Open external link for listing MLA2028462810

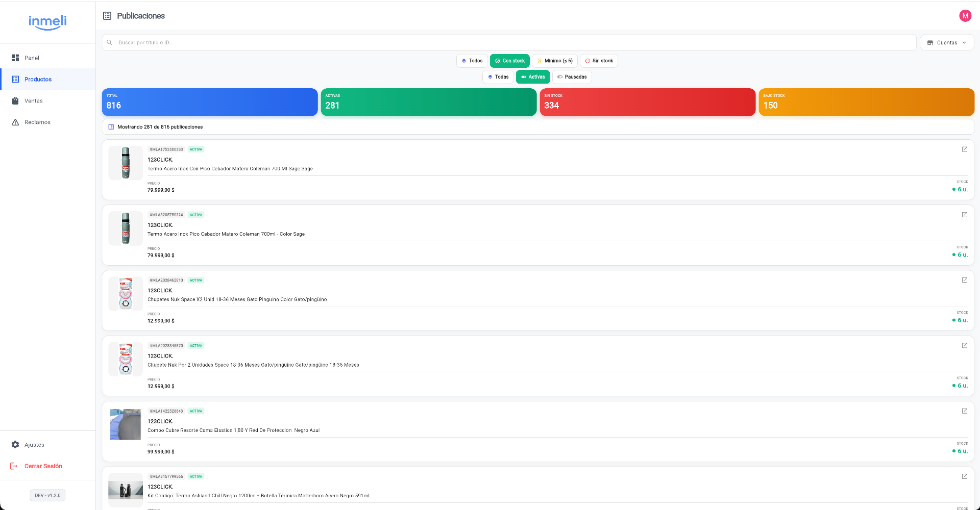[965, 280]
